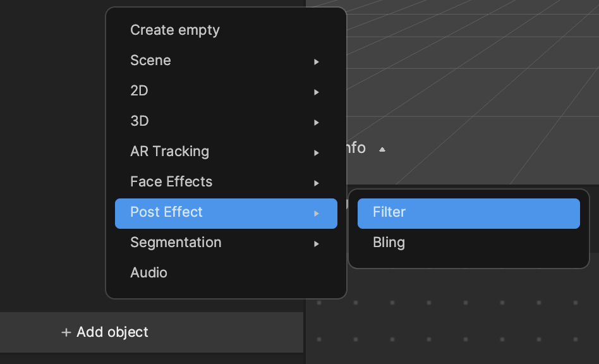
Task: Choose Create empty from the menu
Action: tap(226, 30)
